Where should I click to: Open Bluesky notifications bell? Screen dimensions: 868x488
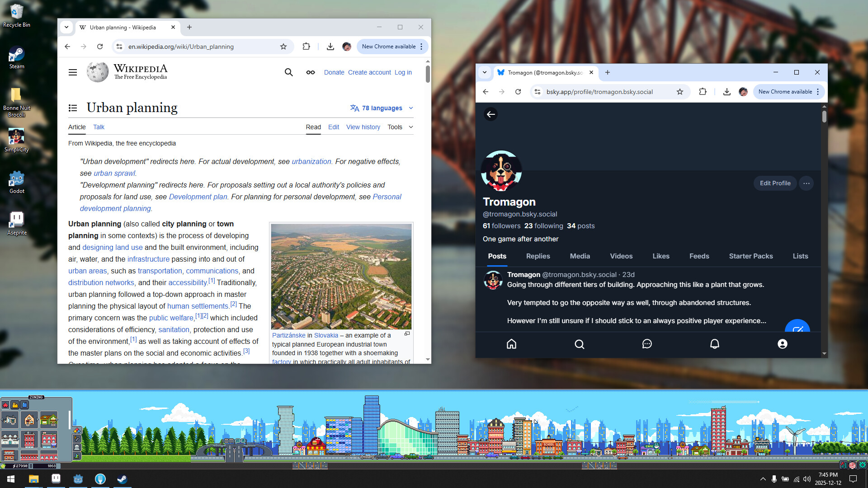pyautogui.click(x=714, y=344)
